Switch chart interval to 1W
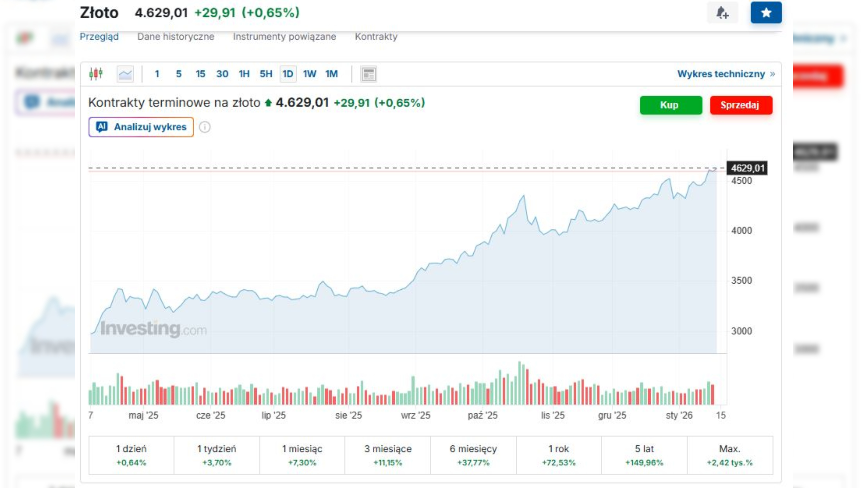The height and width of the screenshot is (488, 868). [x=309, y=74]
